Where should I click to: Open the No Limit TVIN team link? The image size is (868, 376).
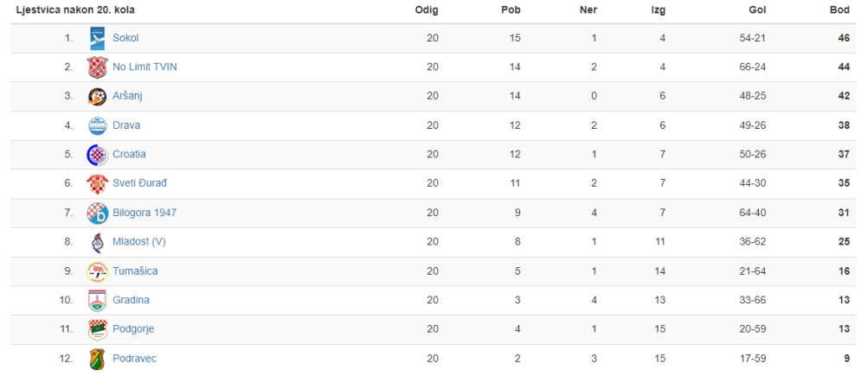click(x=145, y=67)
